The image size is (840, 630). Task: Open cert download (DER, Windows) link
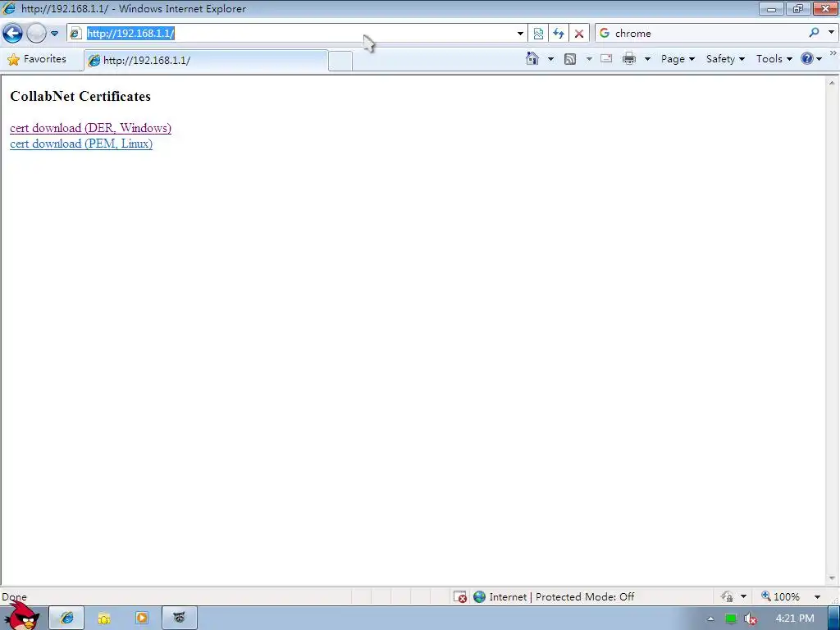[90, 128]
